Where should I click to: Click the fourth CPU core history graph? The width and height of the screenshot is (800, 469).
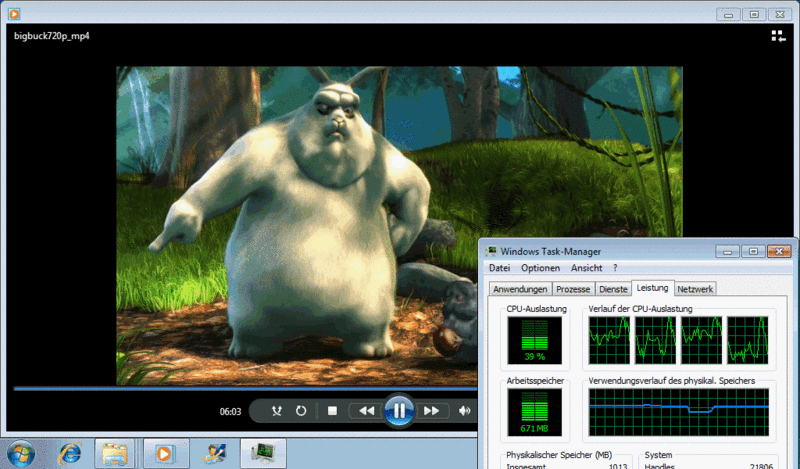pos(747,340)
